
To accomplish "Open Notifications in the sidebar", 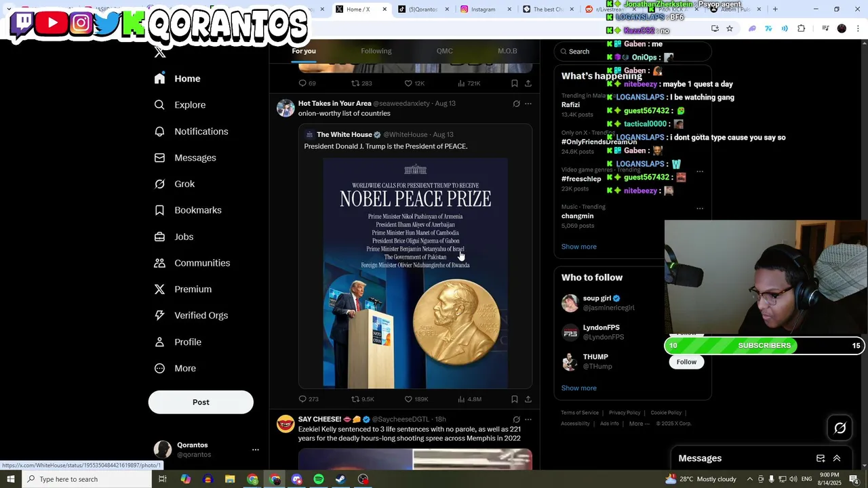I will pos(191,131).
